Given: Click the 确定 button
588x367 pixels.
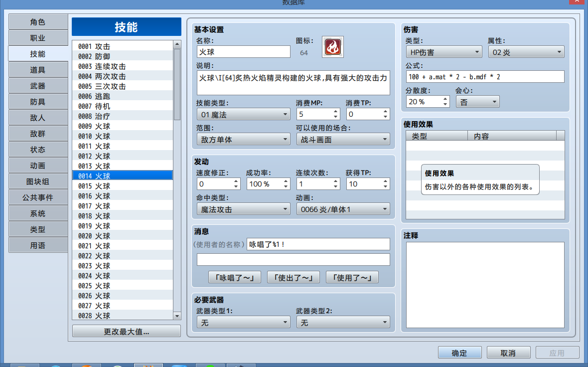Looking at the screenshot, I should coord(460,353).
